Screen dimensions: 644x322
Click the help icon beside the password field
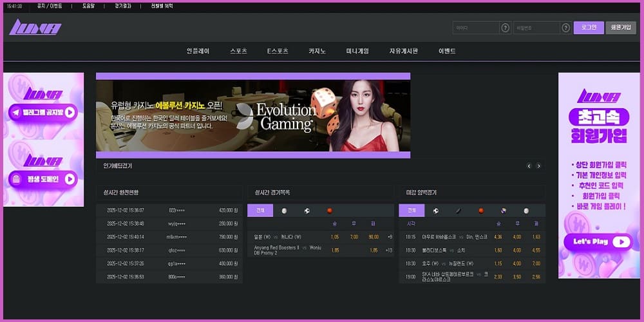click(x=565, y=28)
